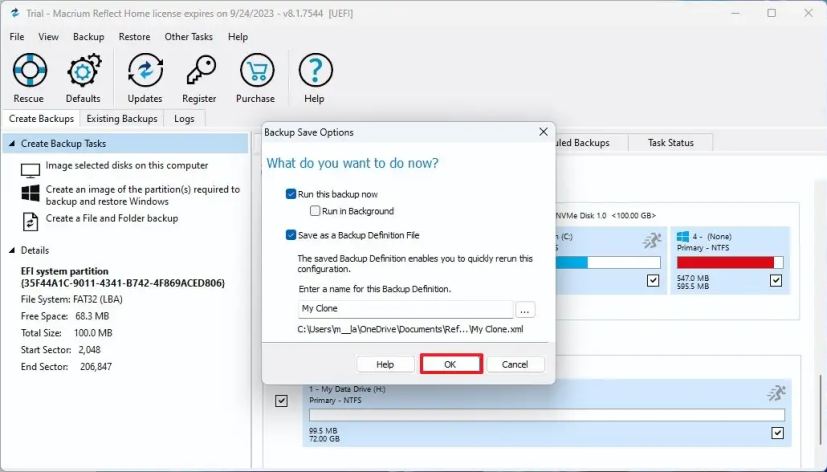Image resolution: width=827 pixels, height=472 pixels.
Task: Click the monitor icon for imaging selected disks
Action: [x=30, y=170]
